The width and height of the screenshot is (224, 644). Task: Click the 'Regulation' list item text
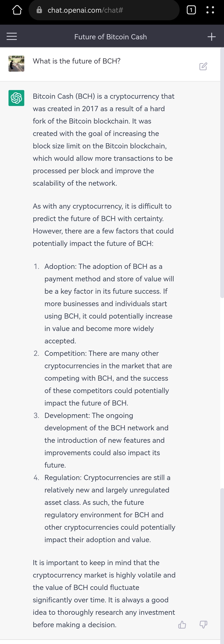pyautogui.click(x=110, y=508)
